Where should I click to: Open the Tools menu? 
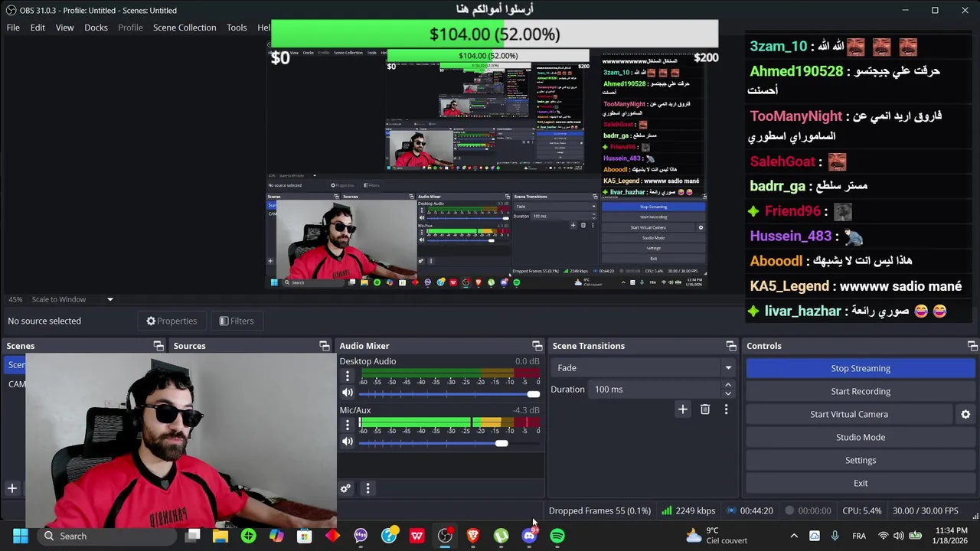point(237,28)
